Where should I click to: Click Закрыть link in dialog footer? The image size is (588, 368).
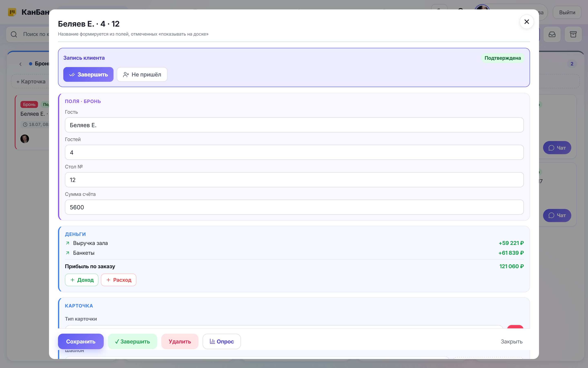[511, 342]
